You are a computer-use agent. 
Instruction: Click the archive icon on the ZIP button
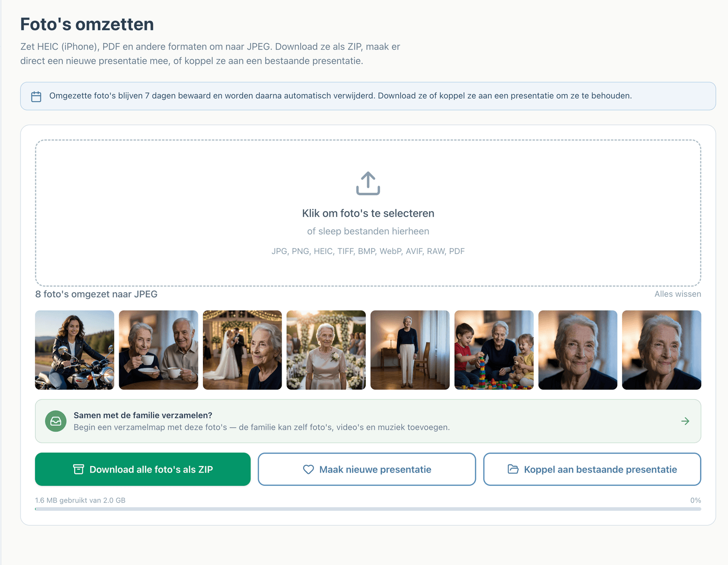pos(79,469)
